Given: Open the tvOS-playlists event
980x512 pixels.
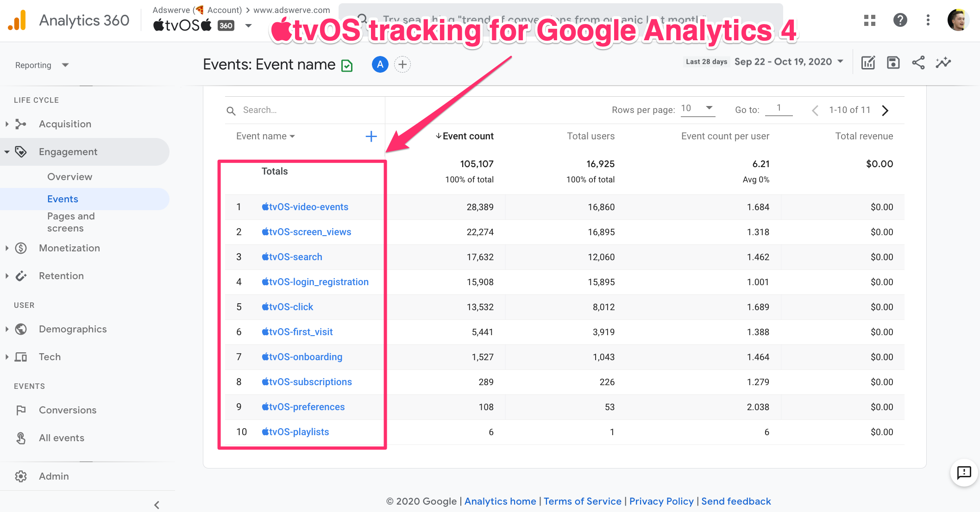Looking at the screenshot, I should click(295, 432).
